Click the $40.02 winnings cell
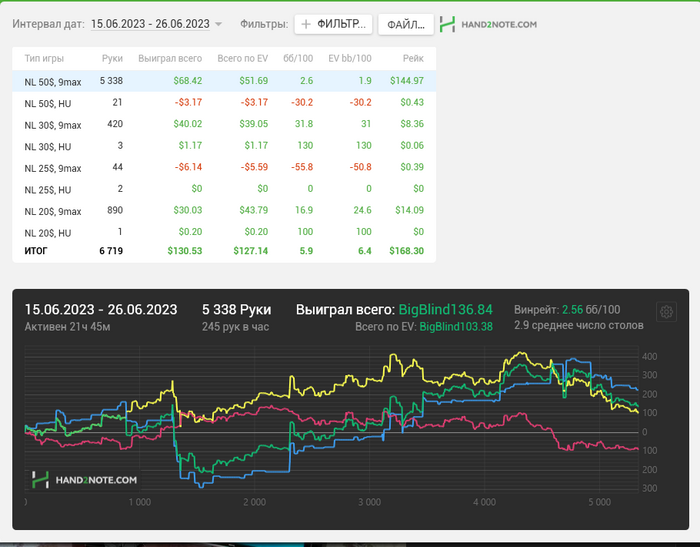Image resolution: width=700 pixels, height=547 pixels. [188, 124]
